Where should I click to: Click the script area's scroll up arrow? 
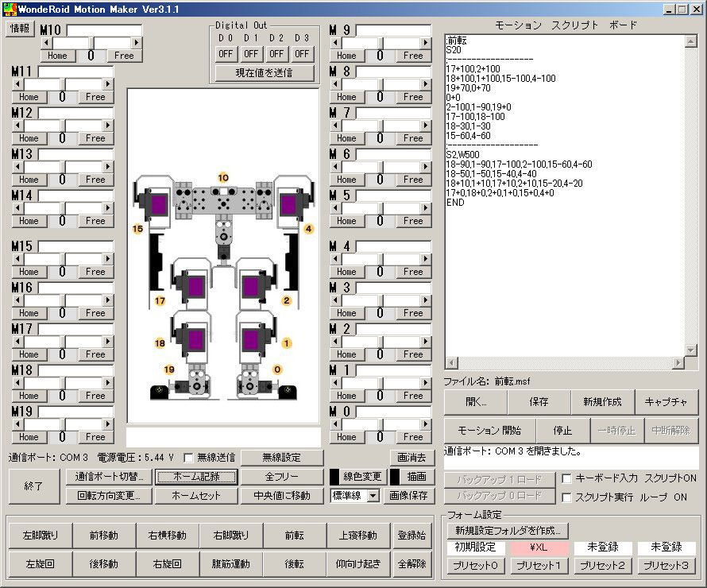[x=691, y=41]
